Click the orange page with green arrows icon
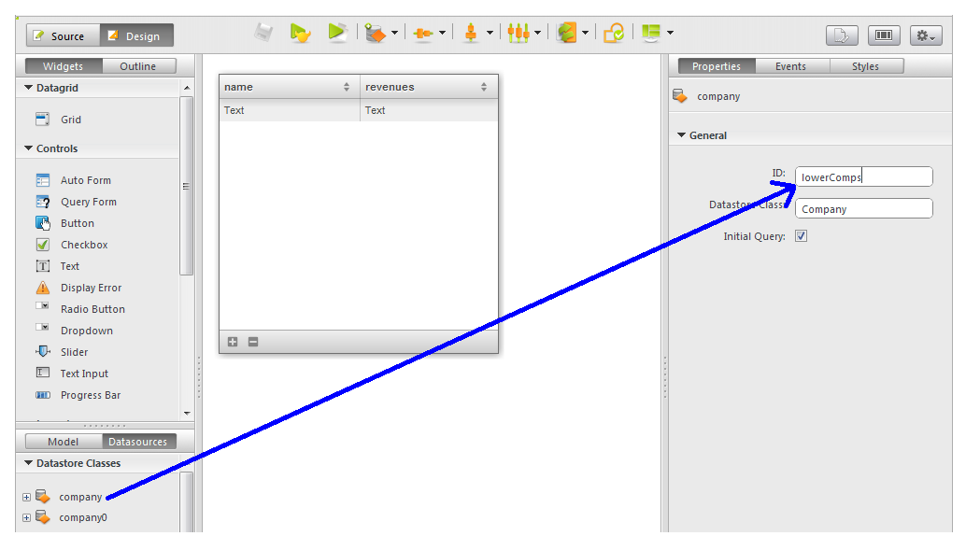Screen dimensions: 980x550 pyautogui.click(x=567, y=33)
